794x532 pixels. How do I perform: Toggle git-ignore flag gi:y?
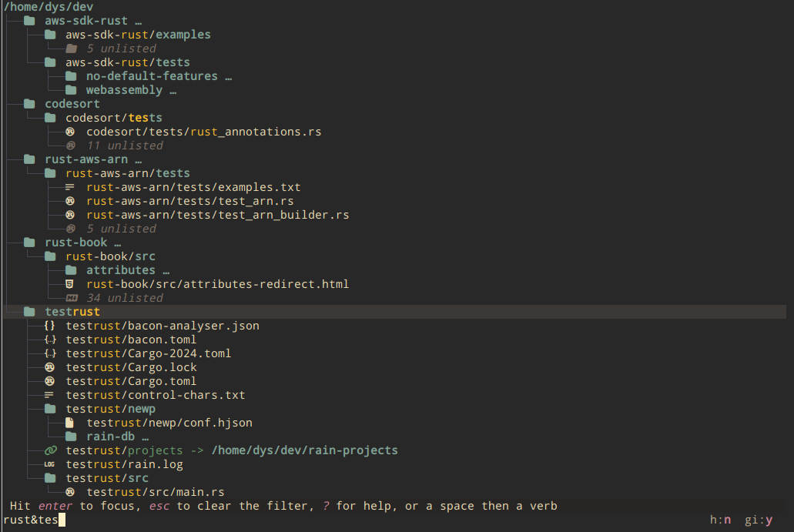[x=759, y=520]
